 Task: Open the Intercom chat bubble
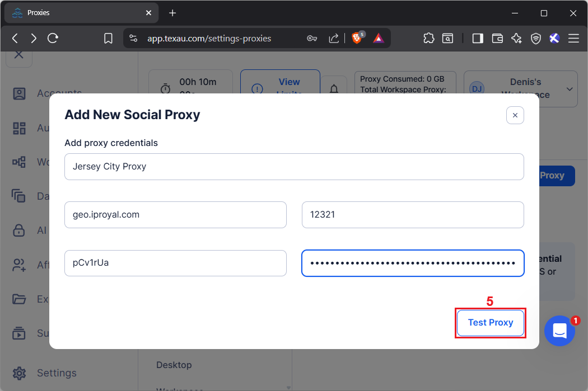click(x=559, y=331)
